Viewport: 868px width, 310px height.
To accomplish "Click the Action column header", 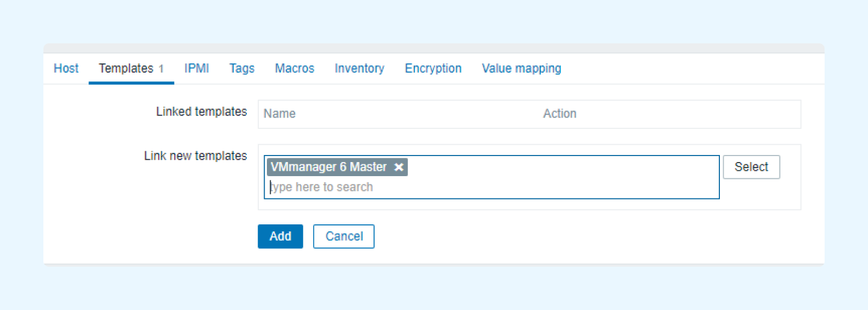I will [560, 114].
